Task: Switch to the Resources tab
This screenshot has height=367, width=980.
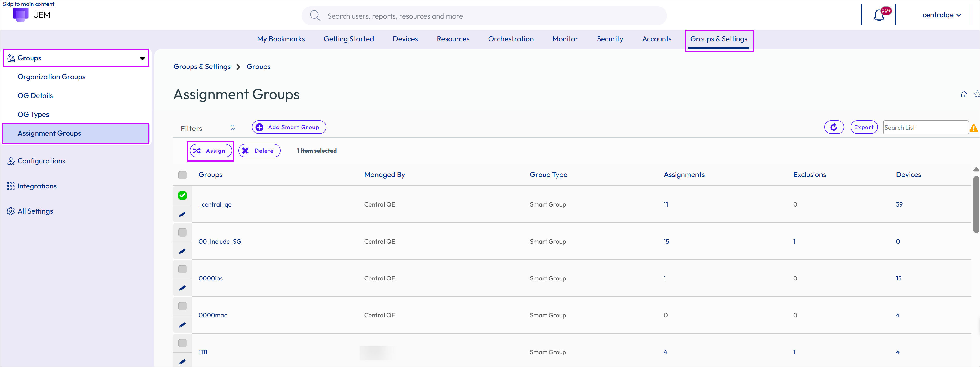Action: [453, 39]
